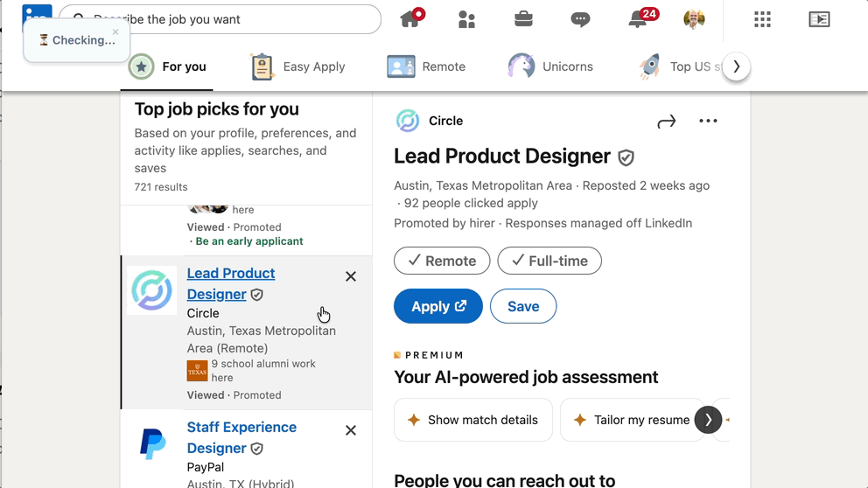The width and height of the screenshot is (868, 488).
Task: Click the Full-time preference chip
Action: [549, 261]
